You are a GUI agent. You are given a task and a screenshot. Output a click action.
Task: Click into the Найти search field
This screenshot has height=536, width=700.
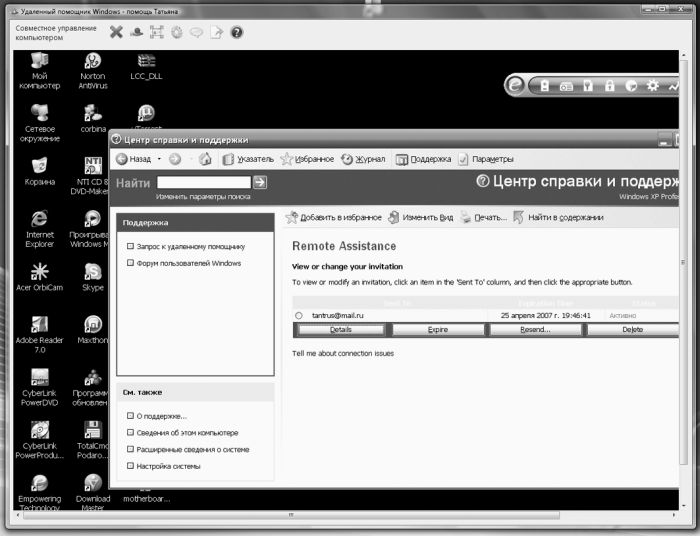pos(203,182)
